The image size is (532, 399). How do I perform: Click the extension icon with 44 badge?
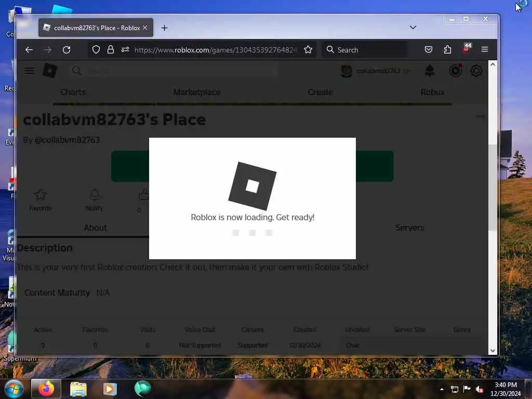467,48
